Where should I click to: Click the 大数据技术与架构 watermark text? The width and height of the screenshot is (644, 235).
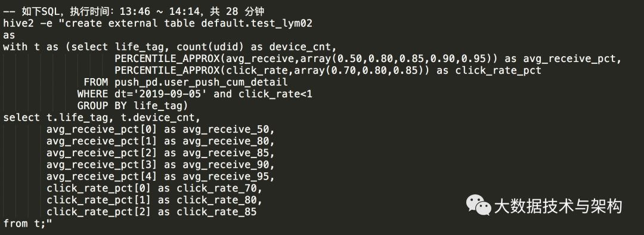[558, 206]
